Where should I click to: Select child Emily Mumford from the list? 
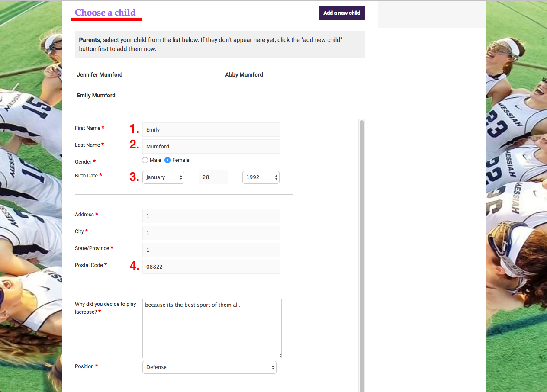[x=96, y=95]
